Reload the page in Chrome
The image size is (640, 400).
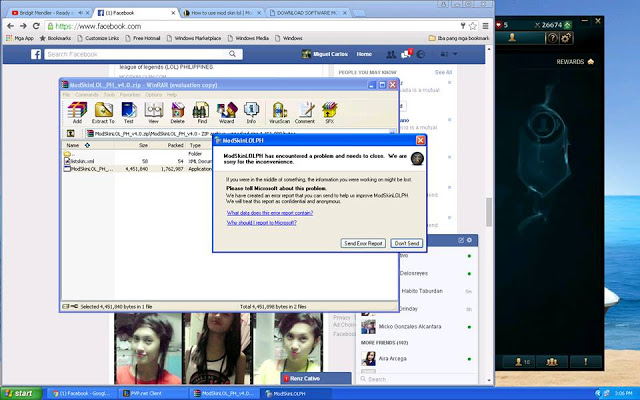point(36,26)
